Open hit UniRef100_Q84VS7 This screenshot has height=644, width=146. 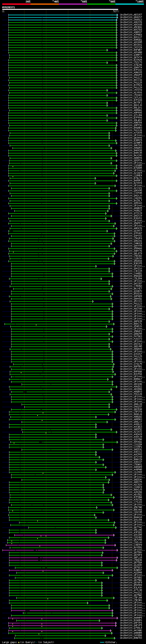tap(131, 17)
